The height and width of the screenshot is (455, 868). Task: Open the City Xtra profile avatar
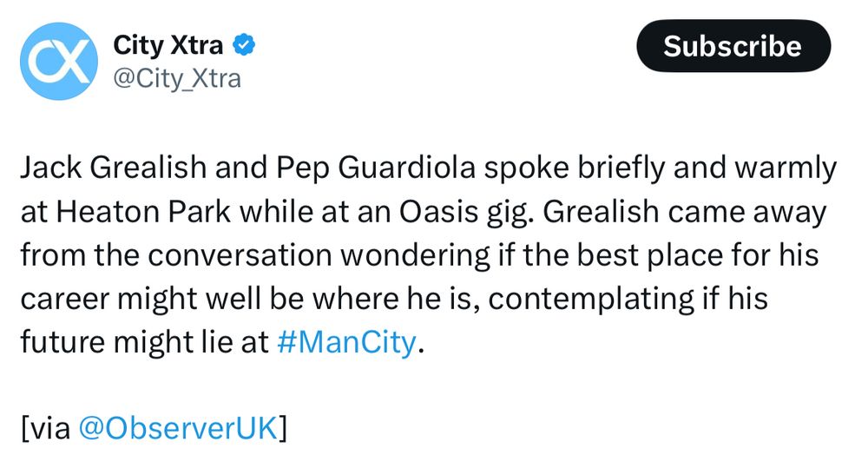(x=59, y=62)
